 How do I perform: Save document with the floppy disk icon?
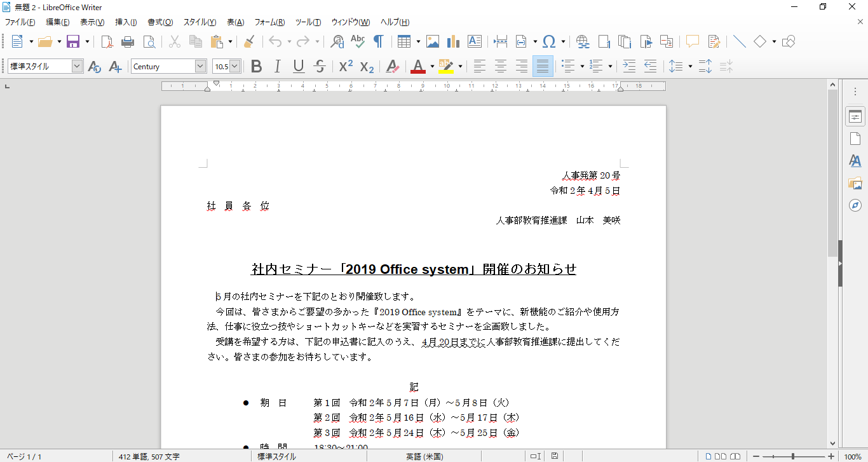coord(73,42)
